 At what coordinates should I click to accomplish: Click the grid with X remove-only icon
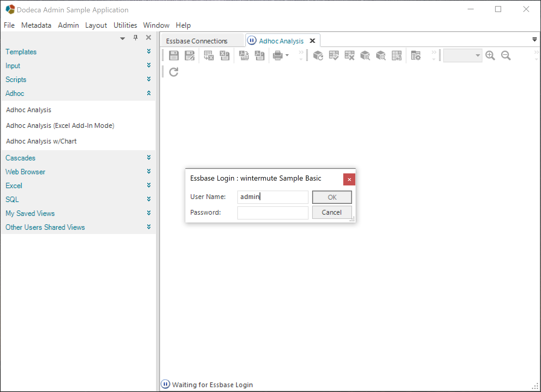(350, 55)
